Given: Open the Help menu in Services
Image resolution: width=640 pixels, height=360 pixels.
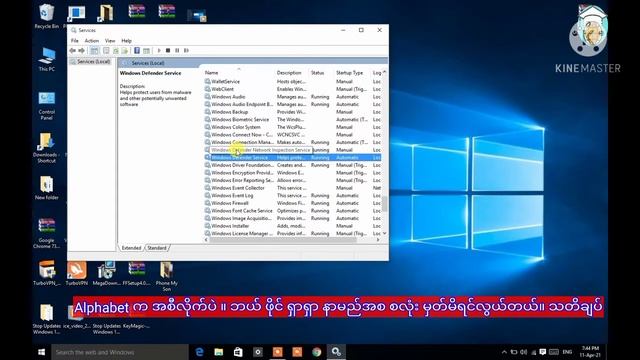Looking at the screenshot, I should click(127, 41).
